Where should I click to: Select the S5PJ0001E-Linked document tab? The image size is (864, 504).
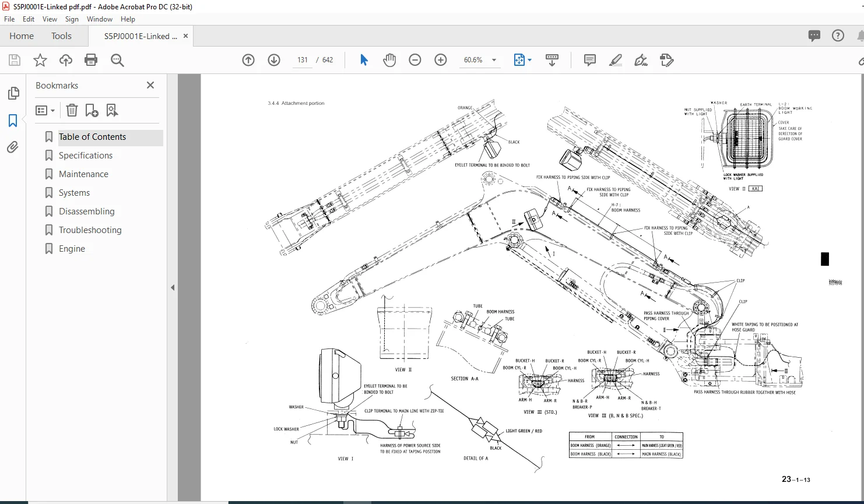(x=141, y=36)
